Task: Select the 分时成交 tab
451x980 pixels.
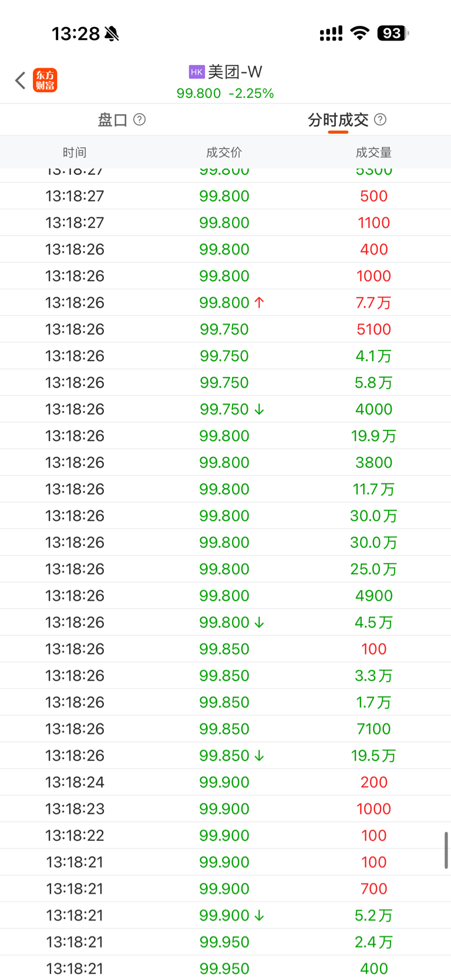Action: coord(338,120)
